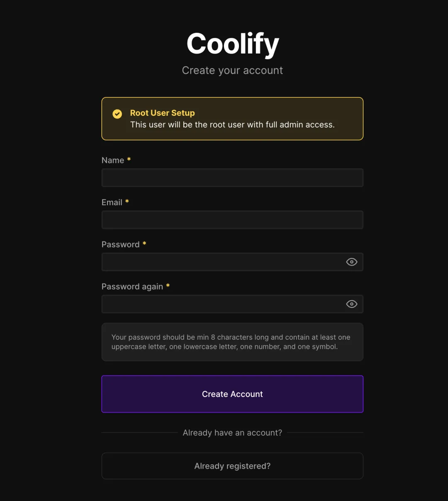Show password using the Password field eye icon

click(x=351, y=262)
